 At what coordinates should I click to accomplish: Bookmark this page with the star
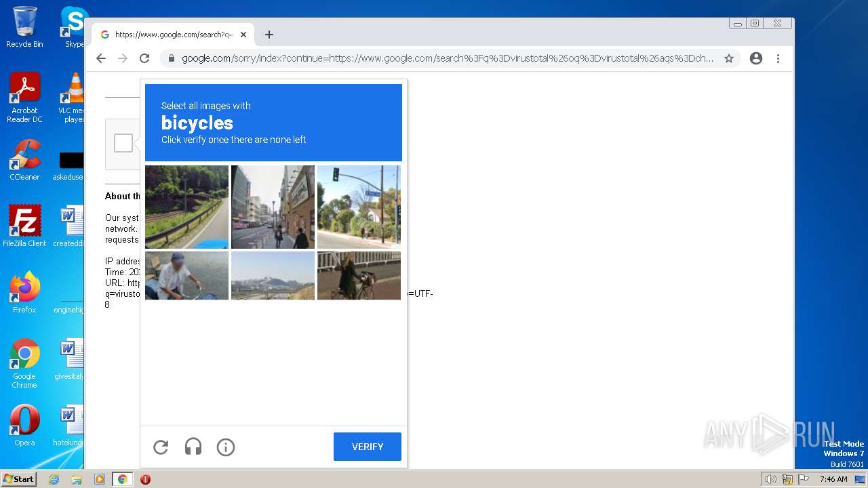point(729,58)
